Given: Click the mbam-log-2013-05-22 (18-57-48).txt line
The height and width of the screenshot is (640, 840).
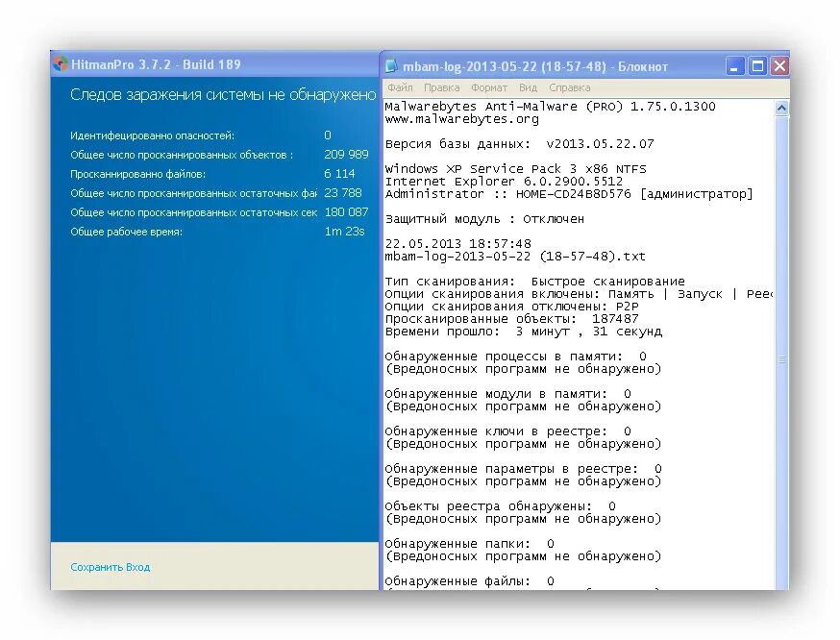Looking at the screenshot, I should [515, 257].
